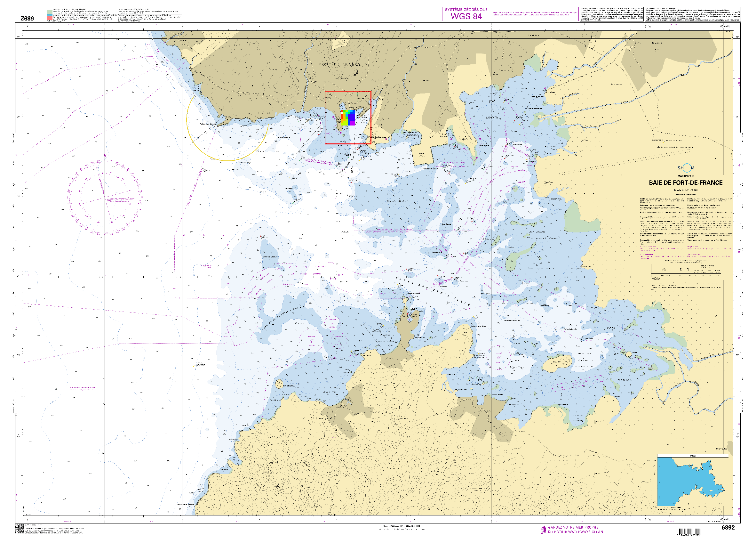
Task: Click 'GARDEZ VOTRE MER PROPRE' text
Action: (573, 527)
